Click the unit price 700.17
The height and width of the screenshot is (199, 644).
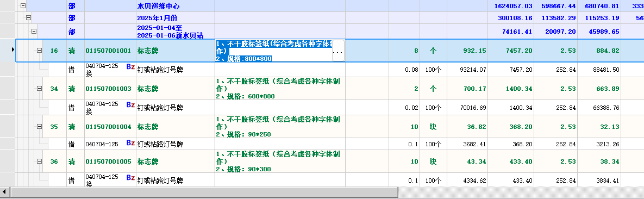pos(475,89)
